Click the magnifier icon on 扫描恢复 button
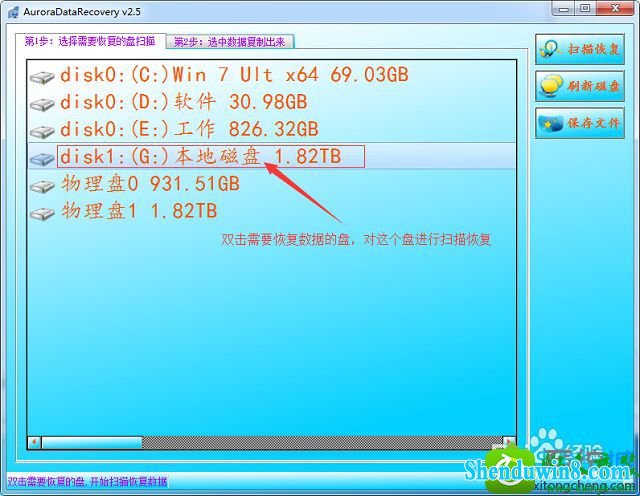Screen dimensions: 640x496 click(x=550, y=49)
